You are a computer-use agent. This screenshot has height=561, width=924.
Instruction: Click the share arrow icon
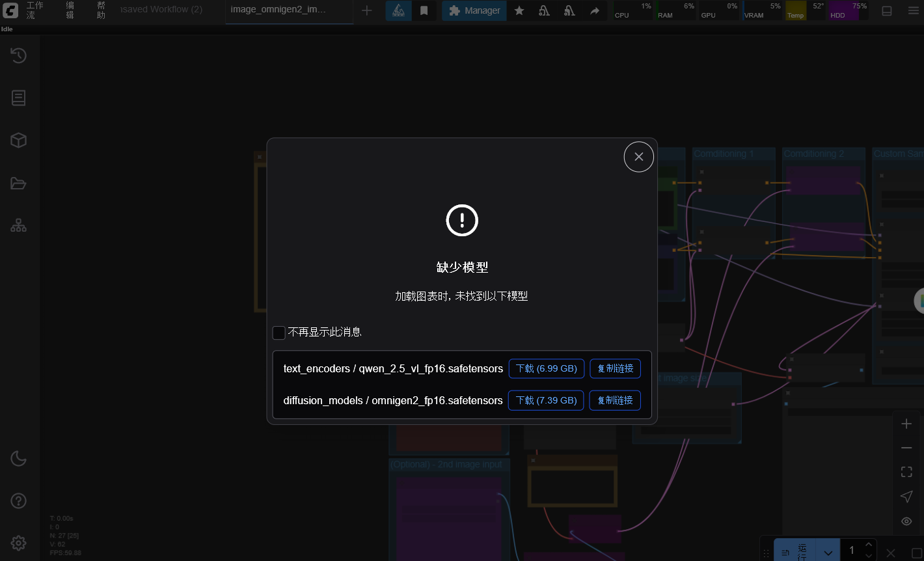click(x=595, y=10)
